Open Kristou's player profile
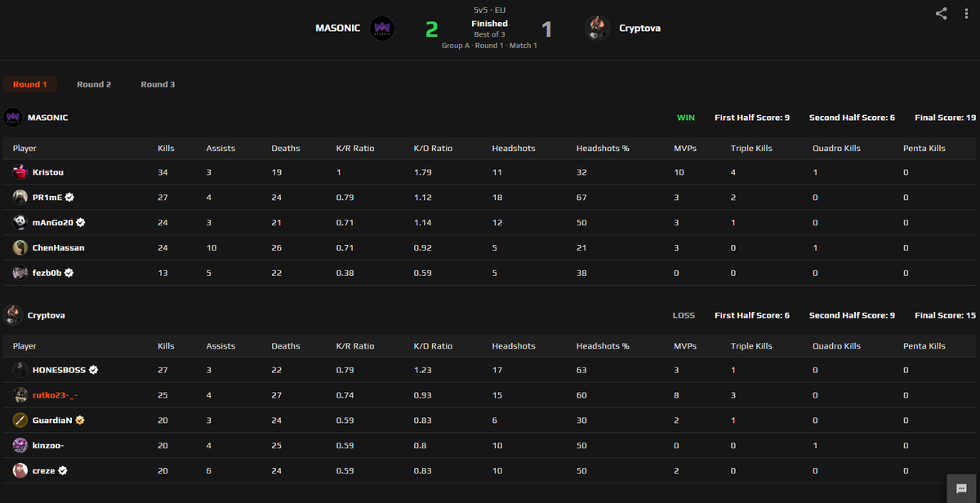 coord(47,172)
